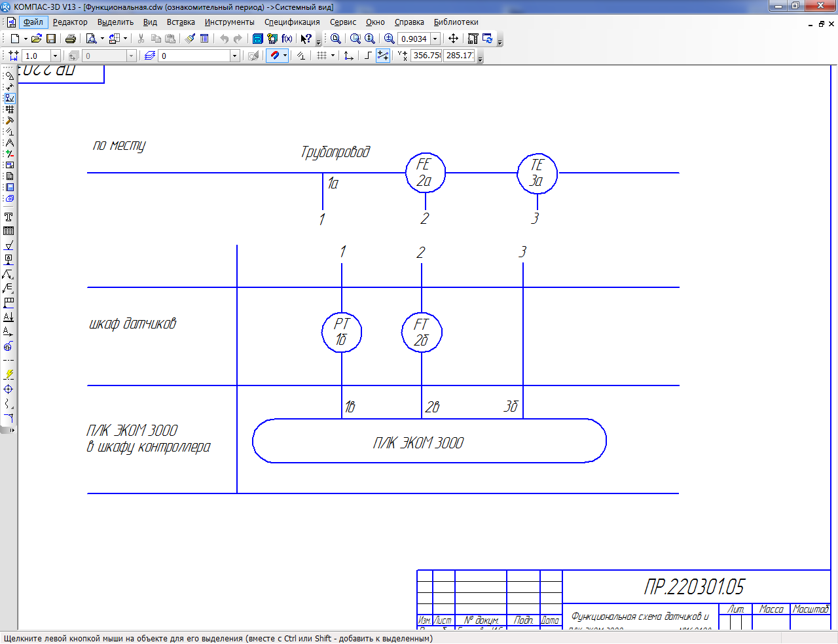
Task: Expand the snap magnet dropdown arrow
Action: 285,56
